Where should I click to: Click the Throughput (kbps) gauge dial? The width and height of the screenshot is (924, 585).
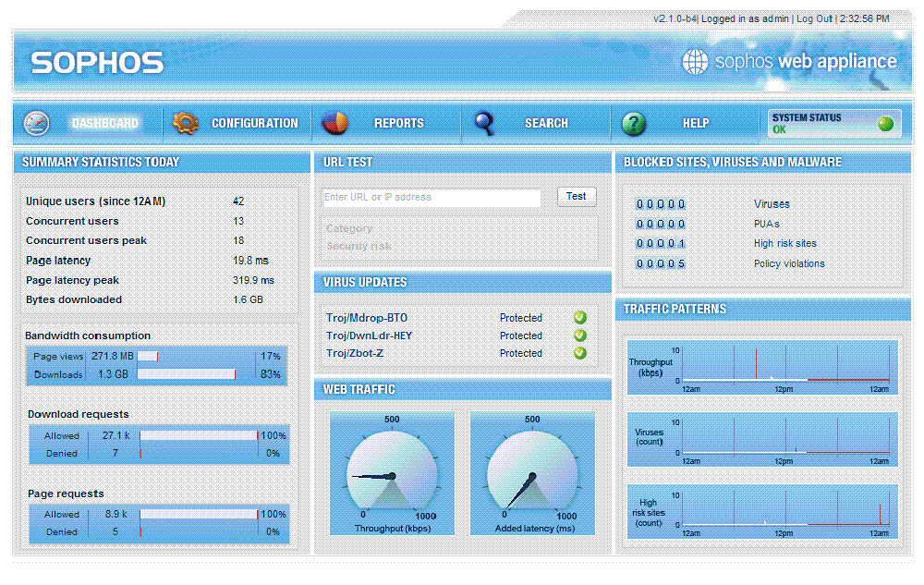(392, 473)
